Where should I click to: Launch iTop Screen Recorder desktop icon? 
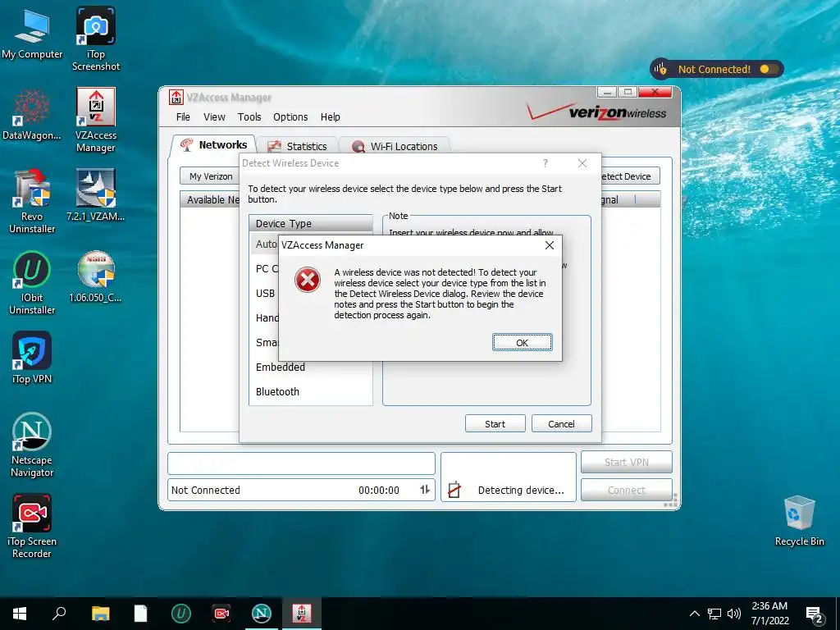point(32,526)
